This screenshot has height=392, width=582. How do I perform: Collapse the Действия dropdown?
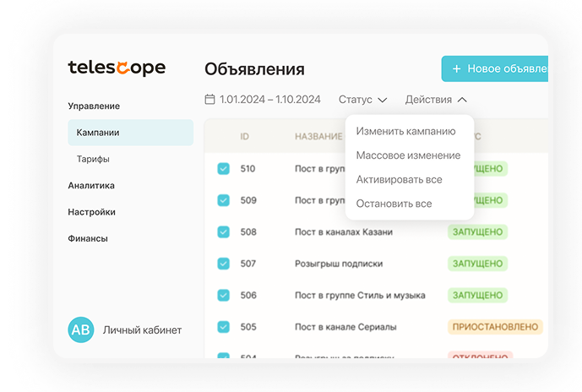pos(436,100)
